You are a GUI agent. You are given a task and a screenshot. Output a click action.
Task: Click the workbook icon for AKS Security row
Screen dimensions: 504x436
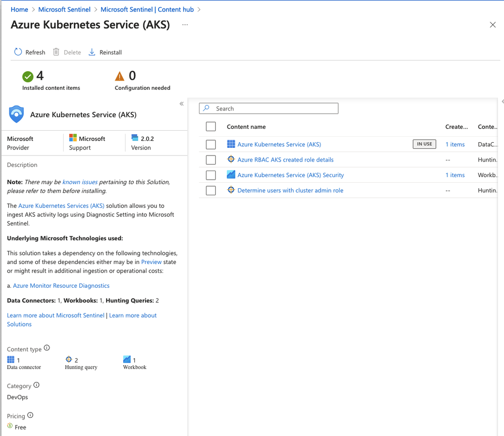(231, 175)
